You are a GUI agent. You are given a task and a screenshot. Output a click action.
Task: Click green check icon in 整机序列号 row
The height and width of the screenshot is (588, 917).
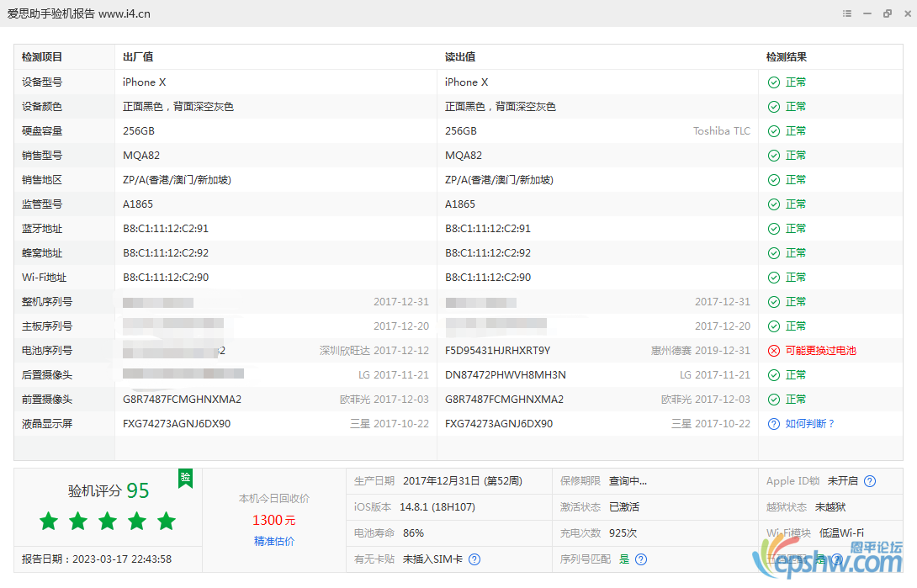(x=774, y=302)
